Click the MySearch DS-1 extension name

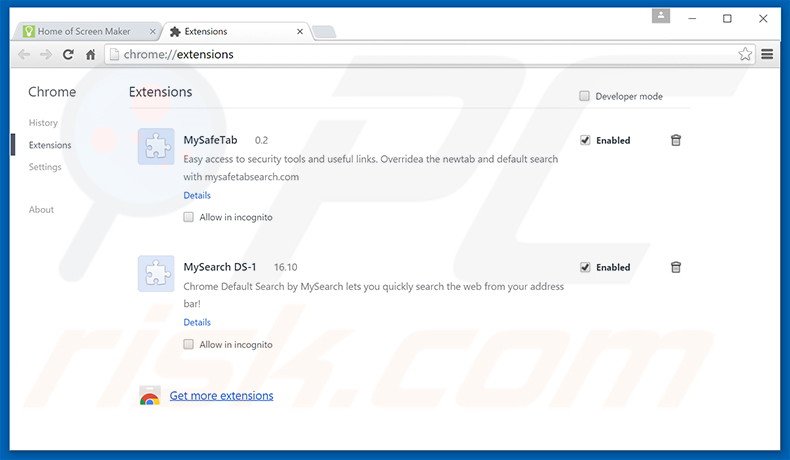[x=220, y=267]
